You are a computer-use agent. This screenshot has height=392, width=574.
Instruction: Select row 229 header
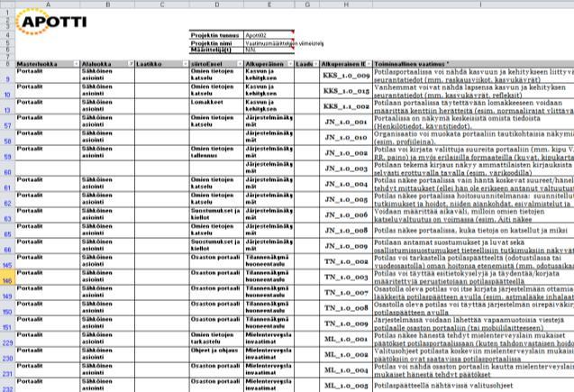tap(8, 340)
